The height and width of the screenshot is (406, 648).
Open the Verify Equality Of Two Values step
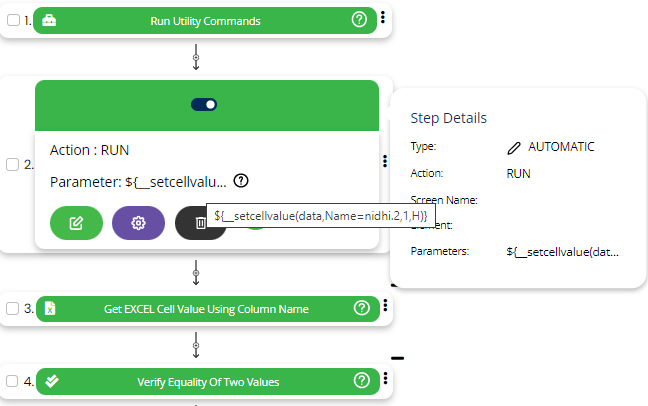click(208, 381)
